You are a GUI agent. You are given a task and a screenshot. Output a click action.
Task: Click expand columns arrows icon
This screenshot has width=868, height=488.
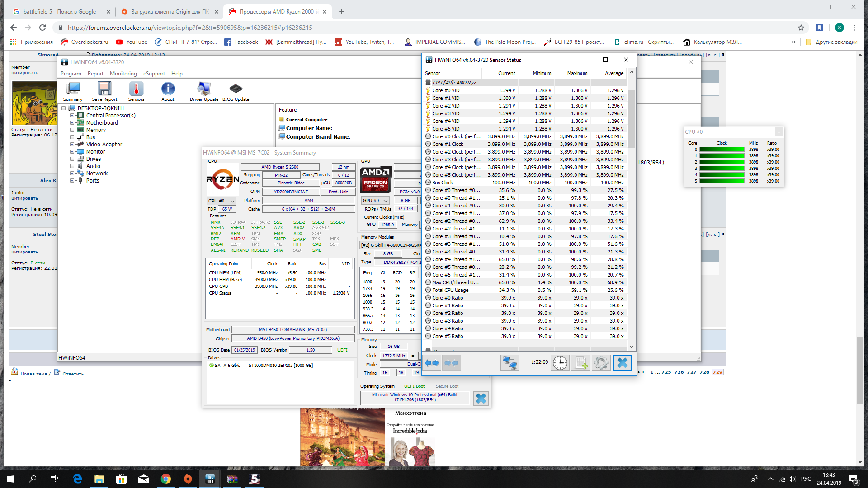point(432,363)
